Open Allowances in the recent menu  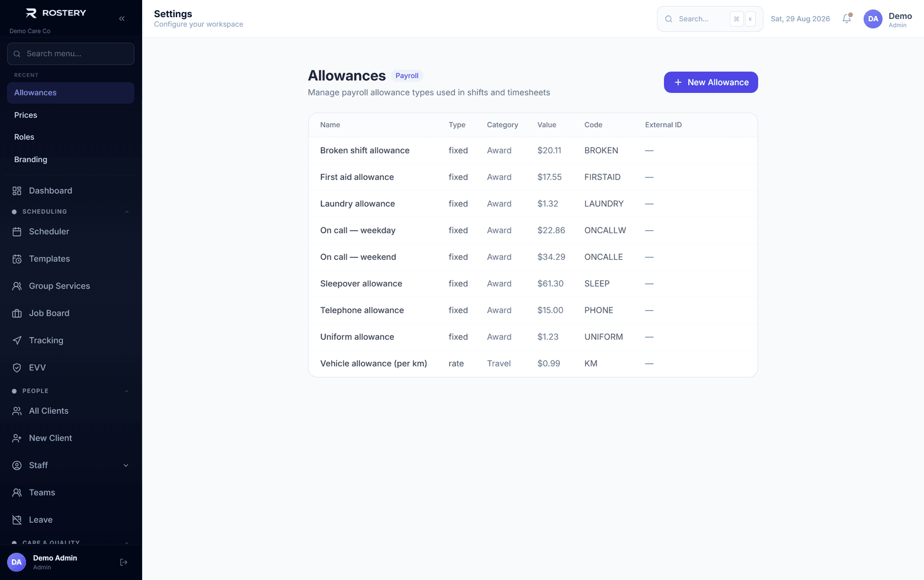(70, 93)
